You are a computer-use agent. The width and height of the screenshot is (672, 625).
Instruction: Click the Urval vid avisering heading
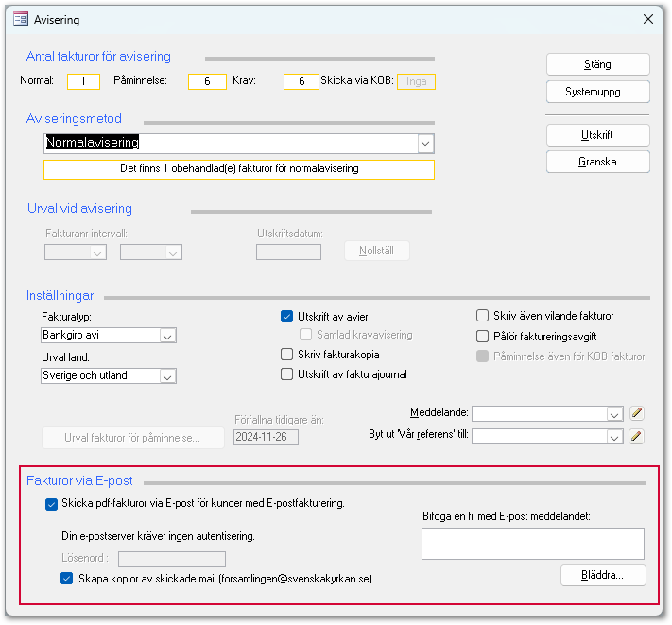(x=79, y=209)
